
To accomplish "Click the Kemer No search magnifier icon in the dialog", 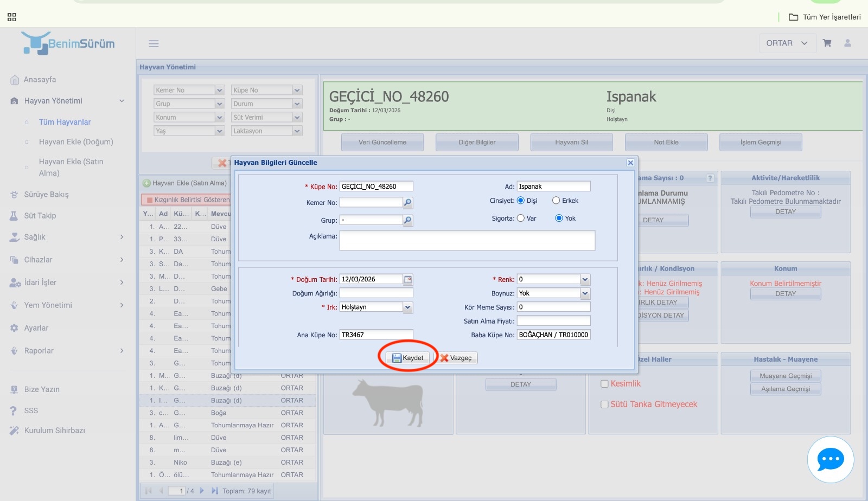I will click(x=408, y=203).
